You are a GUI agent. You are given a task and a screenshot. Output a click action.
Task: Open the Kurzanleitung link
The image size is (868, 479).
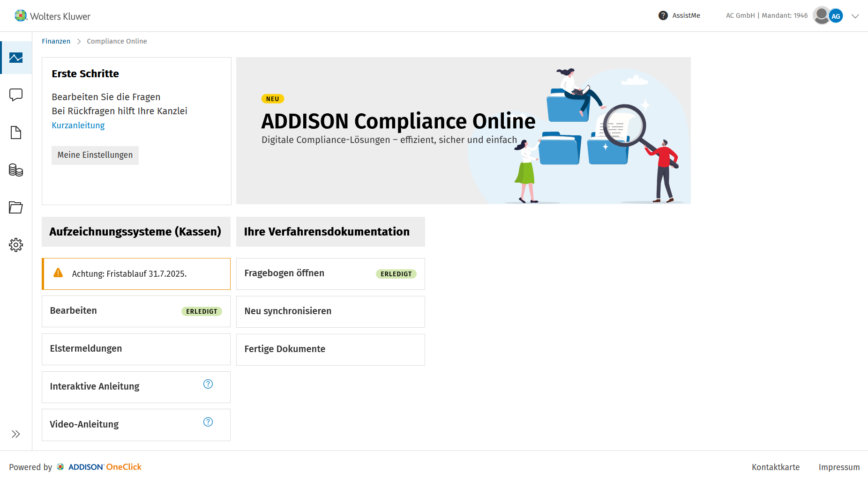[78, 125]
